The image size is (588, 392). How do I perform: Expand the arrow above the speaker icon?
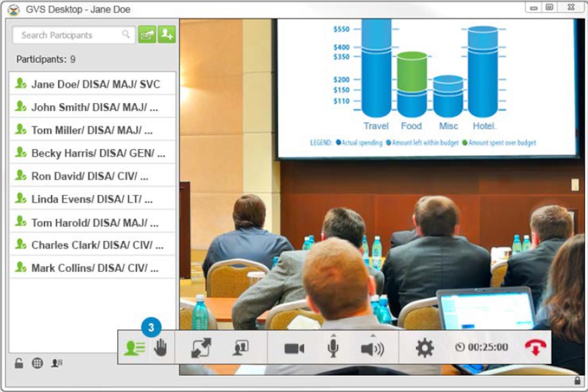pyautogui.click(x=372, y=335)
